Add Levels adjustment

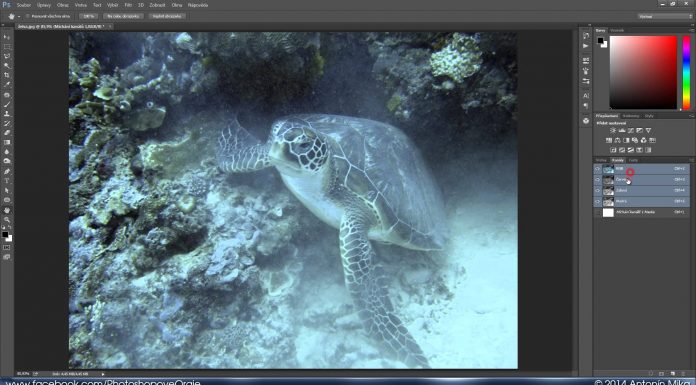(622, 131)
